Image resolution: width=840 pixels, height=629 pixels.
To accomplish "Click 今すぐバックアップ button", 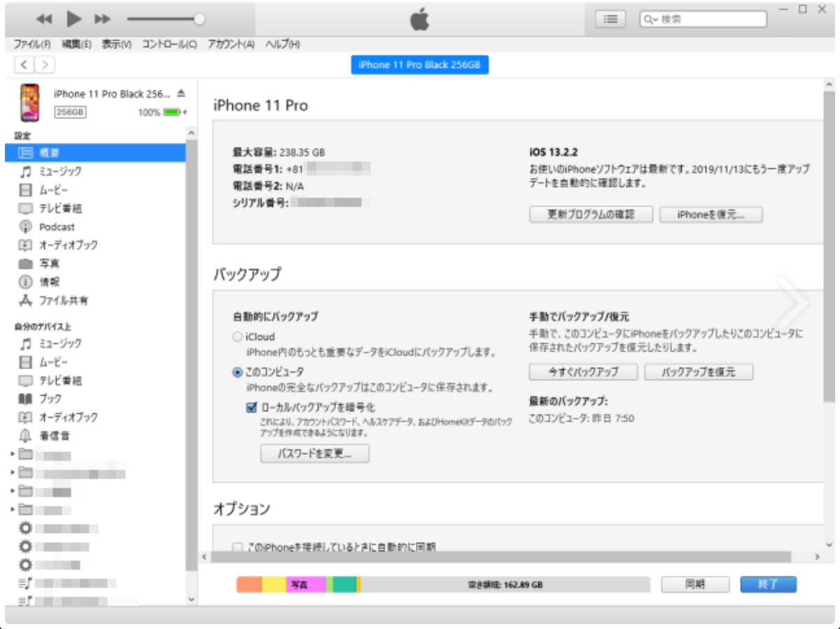I will [583, 372].
